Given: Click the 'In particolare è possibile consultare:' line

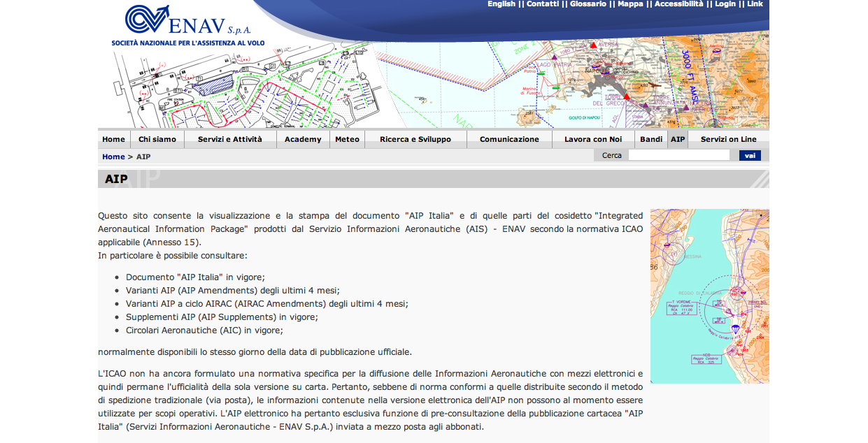Looking at the screenshot, I should coord(172,255).
